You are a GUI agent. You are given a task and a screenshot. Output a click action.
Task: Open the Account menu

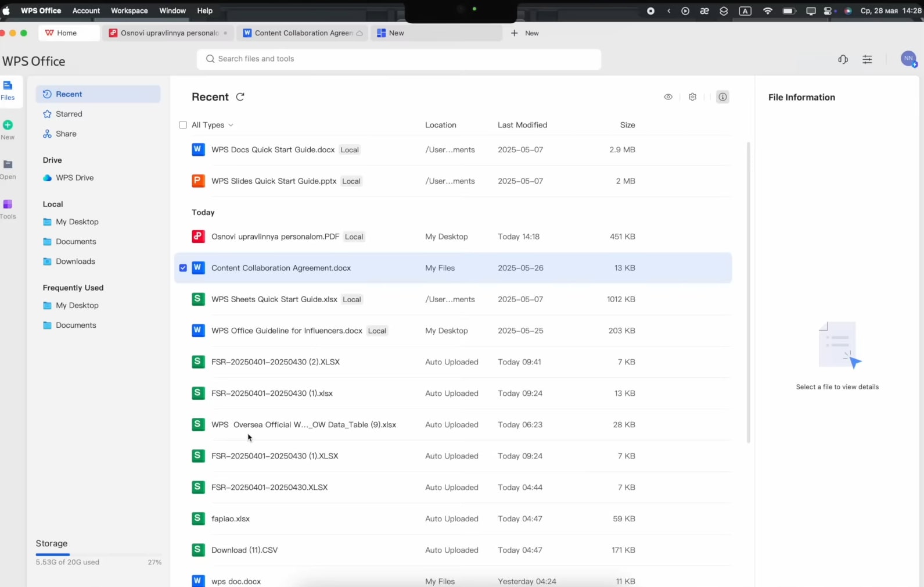(x=86, y=10)
